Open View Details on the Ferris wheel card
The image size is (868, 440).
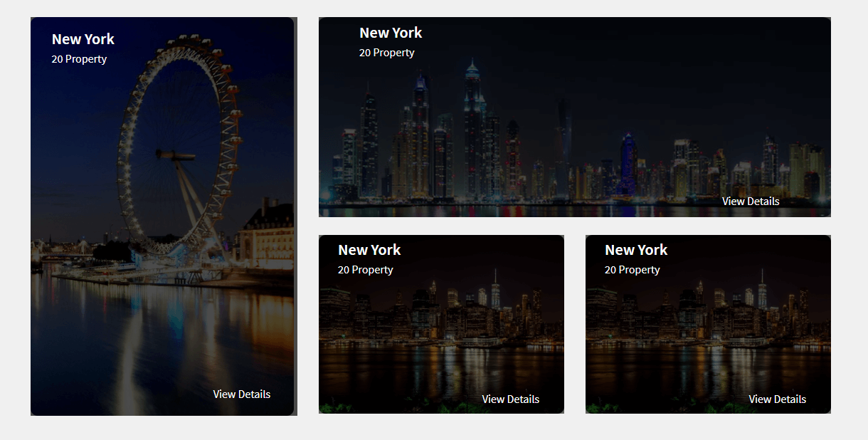(242, 394)
